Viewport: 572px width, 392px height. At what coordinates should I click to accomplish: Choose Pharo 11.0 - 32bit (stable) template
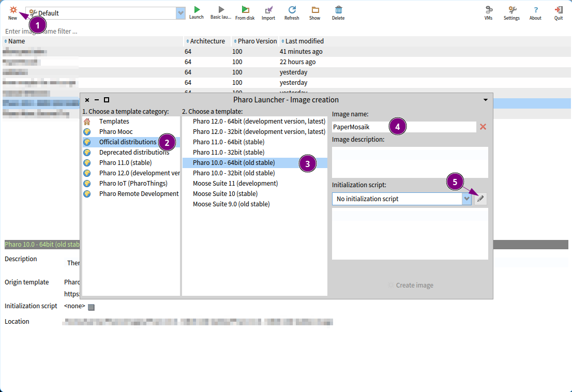[x=254, y=153]
